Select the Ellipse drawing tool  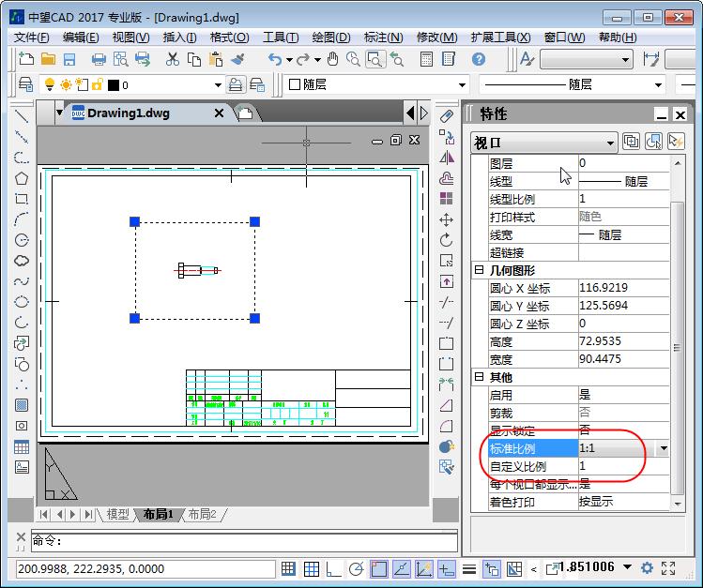tap(21, 301)
